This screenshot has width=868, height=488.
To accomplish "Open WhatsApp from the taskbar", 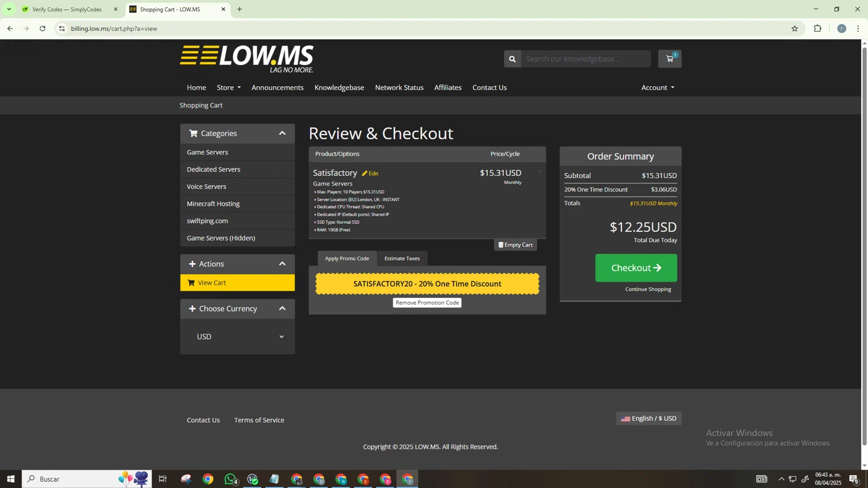I will coord(230,479).
